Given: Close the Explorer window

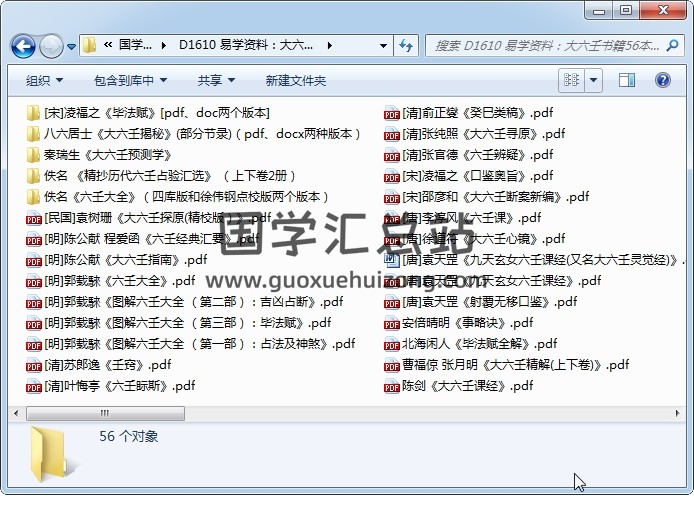Looking at the screenshot, I should (663, 10).
